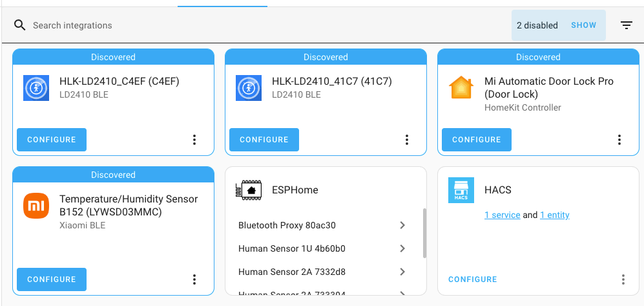The width and height of the screenshot is (644, 306).
Task: Select the Human Sensor 1U 4b60b0 entry
Action: coord(323,248)
